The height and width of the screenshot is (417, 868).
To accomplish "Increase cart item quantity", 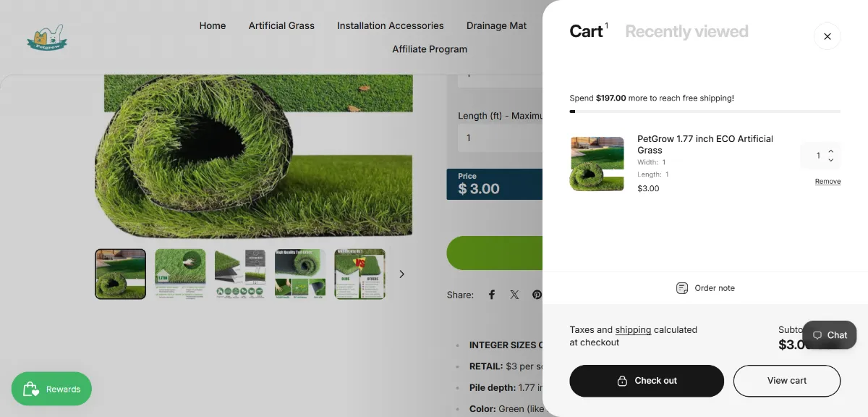I will (830, 151).
